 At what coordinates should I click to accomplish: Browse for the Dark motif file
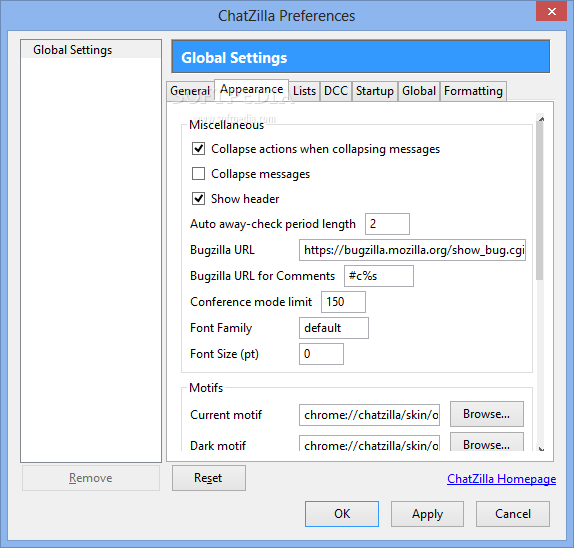pyautogui.click(x=487, y=442)
